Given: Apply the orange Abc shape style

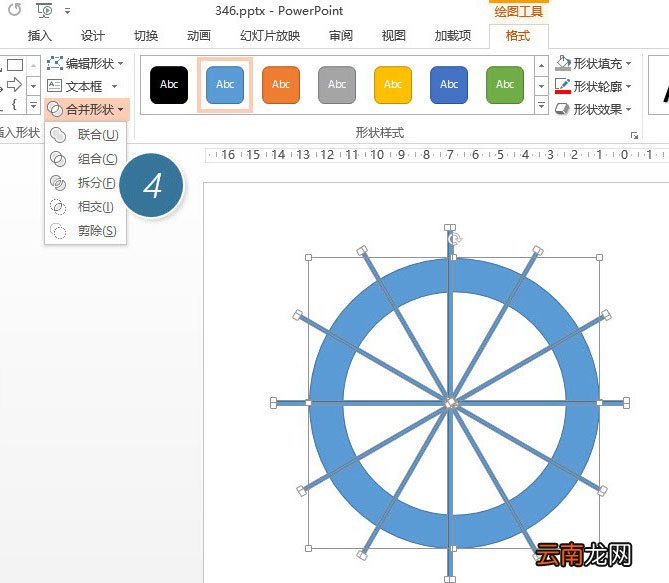Looking at the screenshot, I should (x=281, y=85).
